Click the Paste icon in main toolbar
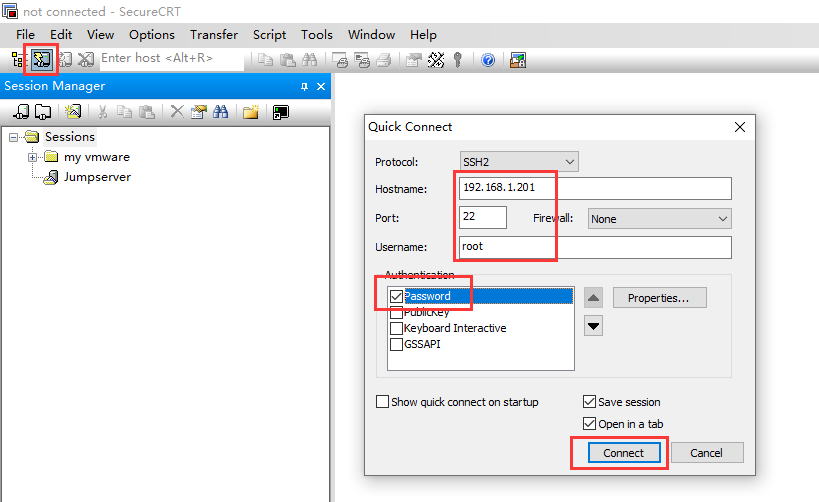 [287, 60]
